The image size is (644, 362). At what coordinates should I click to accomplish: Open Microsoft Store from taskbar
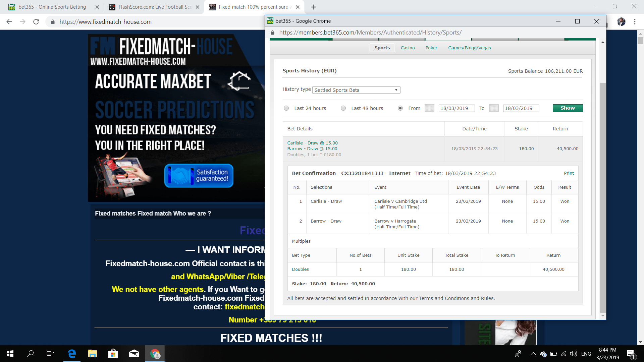113,354
